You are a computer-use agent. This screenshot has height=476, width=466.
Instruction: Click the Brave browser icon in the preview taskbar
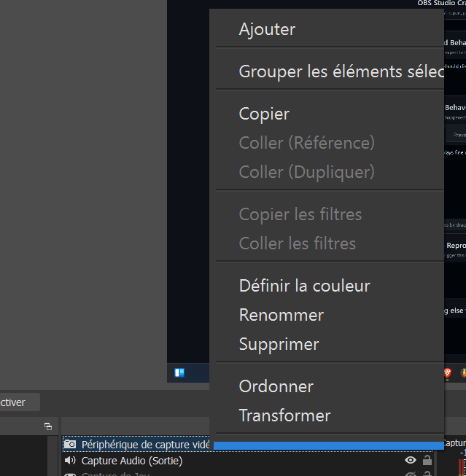point(448,372)
